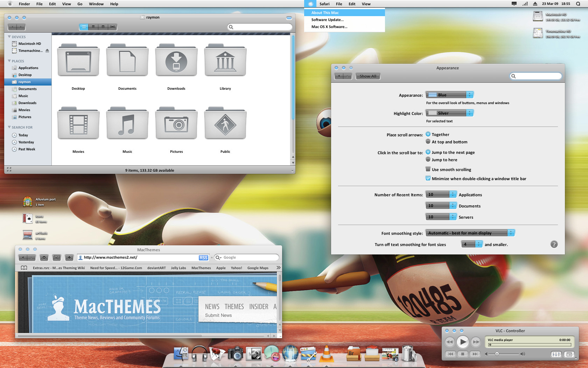
Task: Select the Together scroll arrows option
Action: pos(428,134)
